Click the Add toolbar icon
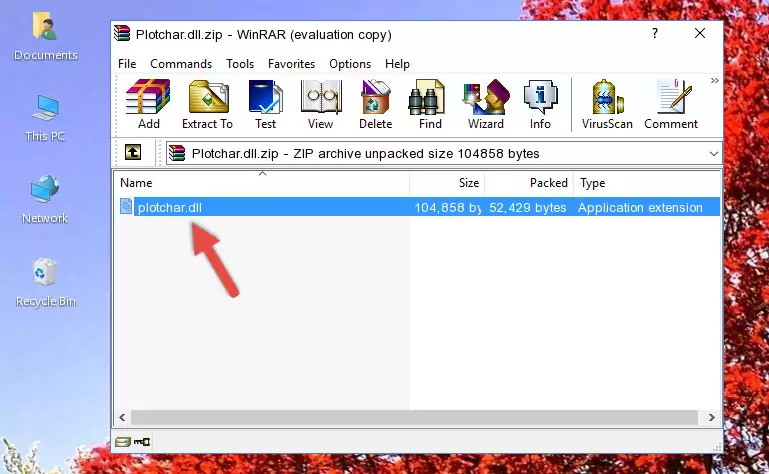Screen dimensions: 769x474 click(148, 104)
